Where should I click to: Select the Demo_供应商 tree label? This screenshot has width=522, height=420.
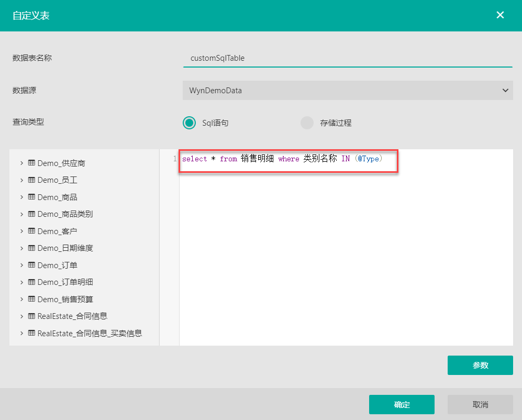coord(61,163)
